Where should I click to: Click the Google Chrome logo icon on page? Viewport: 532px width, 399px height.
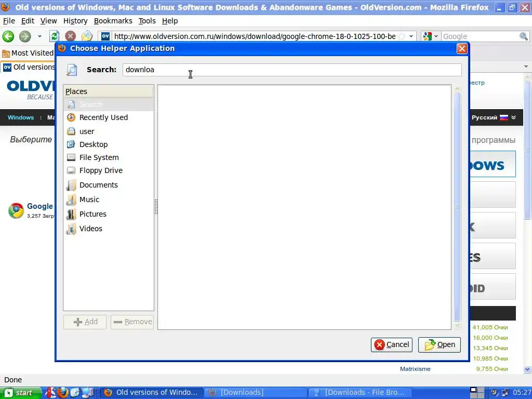pyautogui.click(x=16, y=211)
